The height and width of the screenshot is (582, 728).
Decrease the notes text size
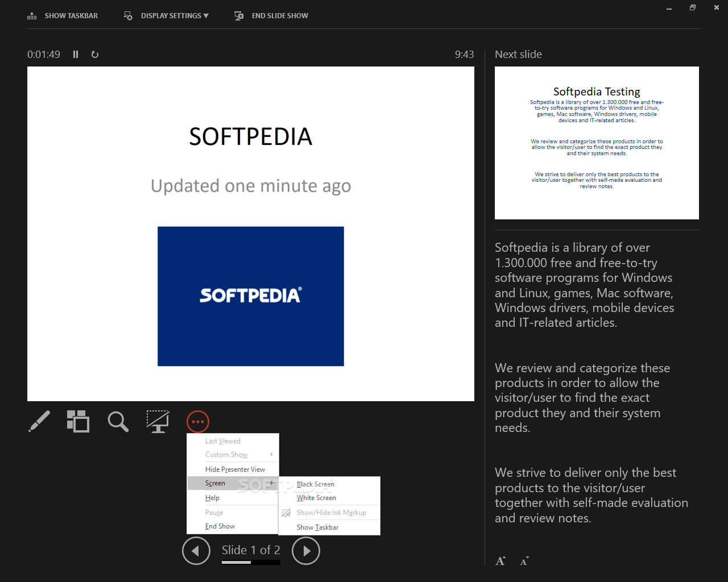[524, 561]
